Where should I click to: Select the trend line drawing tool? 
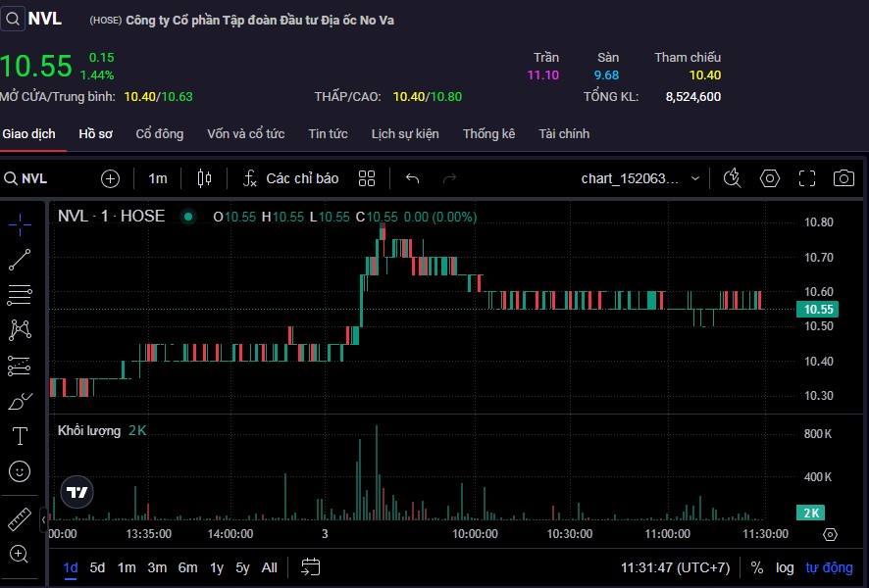(x=20, y=260)
